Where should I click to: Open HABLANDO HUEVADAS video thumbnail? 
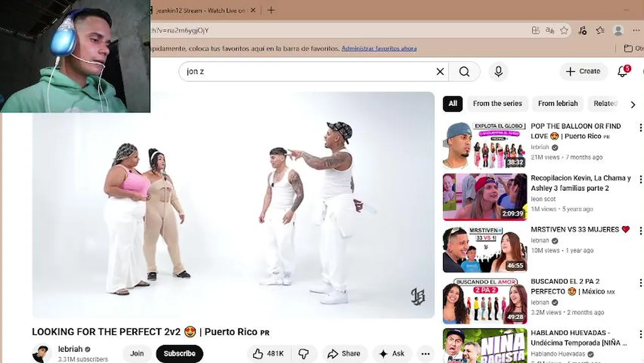click(485, 346)
